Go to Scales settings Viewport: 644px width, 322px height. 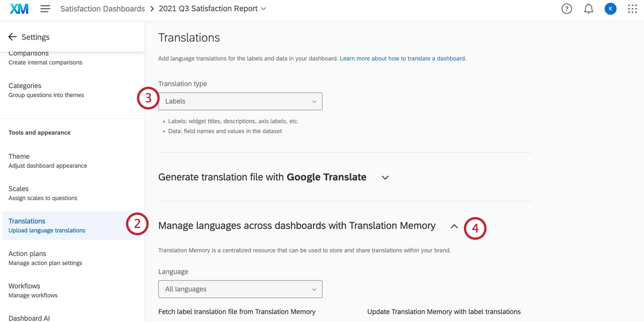pyautogui.click(x=43, y=193)
